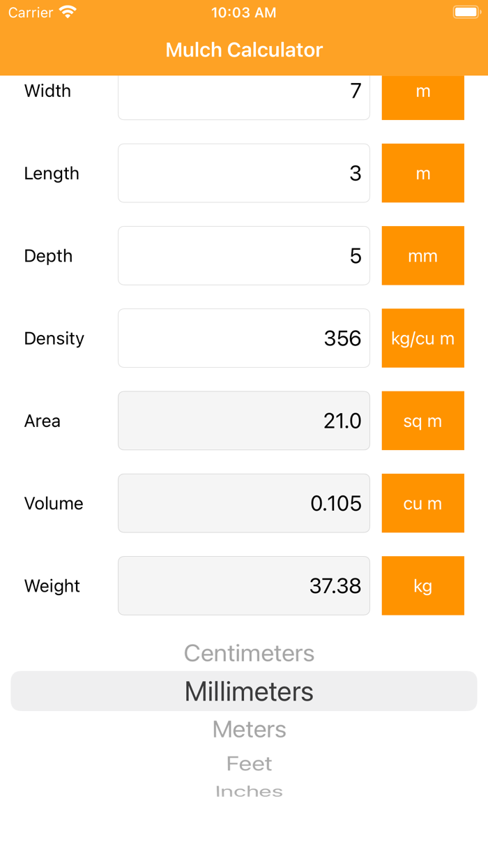Pick "Feet" in the unit picker wheel
Image resolution: width=488 pixels, height=868 pixels.
tap(249, 763)
